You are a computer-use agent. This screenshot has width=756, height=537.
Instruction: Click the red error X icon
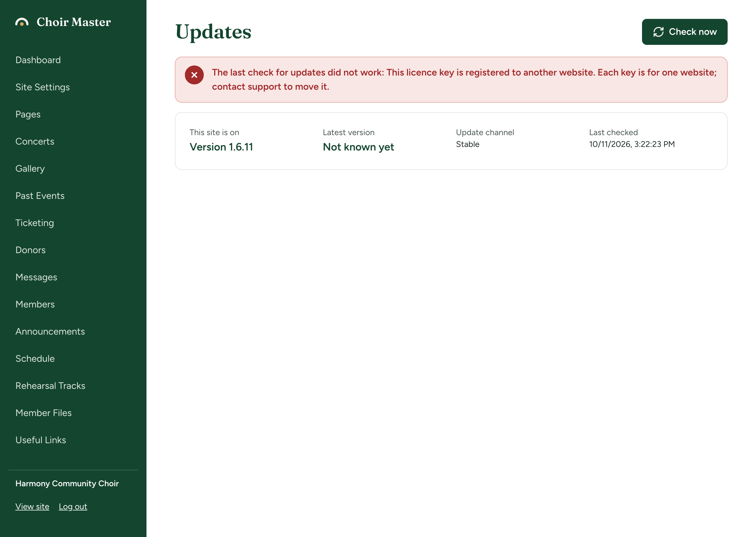point(194,75)
